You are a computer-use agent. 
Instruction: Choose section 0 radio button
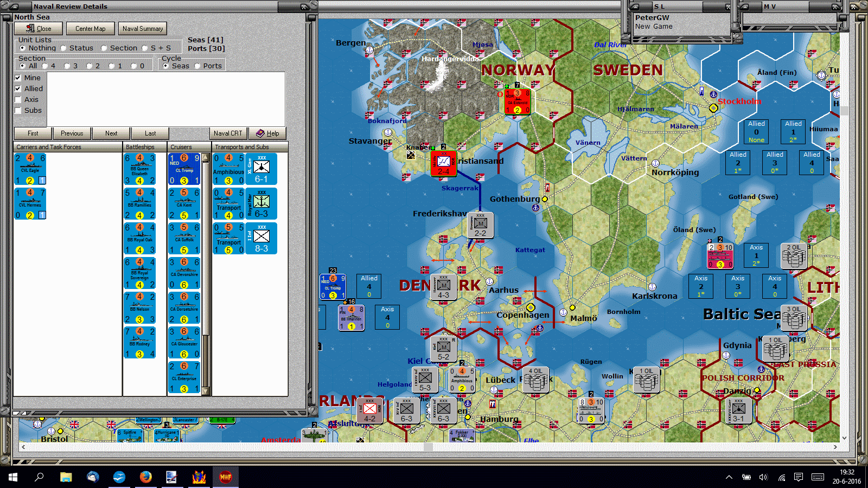tap(138, 66)
